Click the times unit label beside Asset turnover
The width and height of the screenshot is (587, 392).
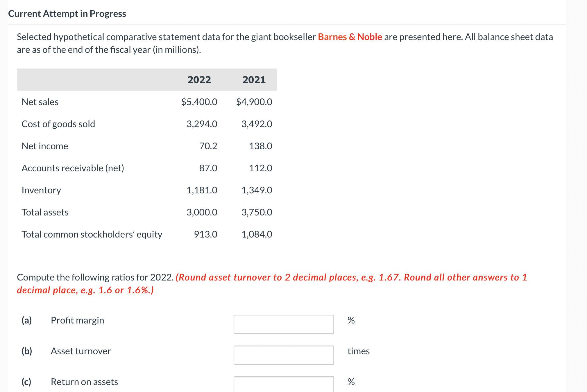pos(359,351)
